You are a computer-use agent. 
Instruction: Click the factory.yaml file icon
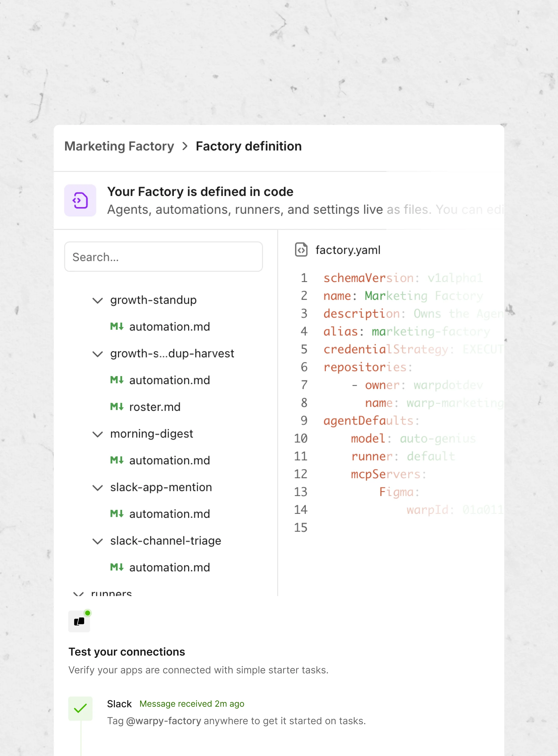click(x=301, y=250)
